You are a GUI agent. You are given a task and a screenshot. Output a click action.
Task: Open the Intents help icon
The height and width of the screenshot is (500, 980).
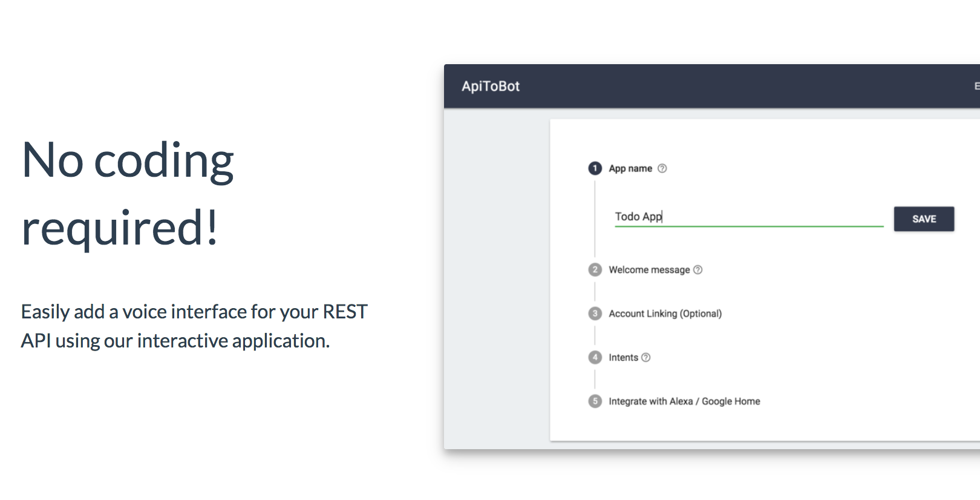pyautogui.click(x=646, y=357)
